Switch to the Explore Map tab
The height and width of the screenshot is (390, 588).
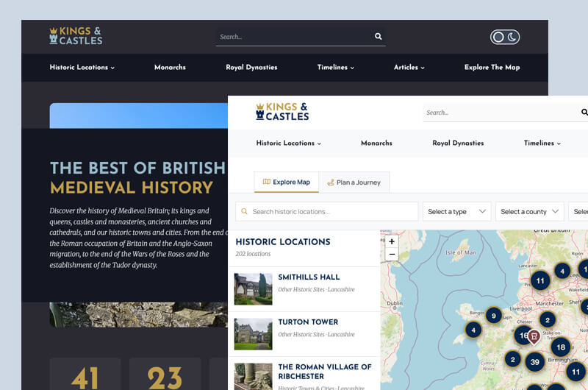tap(287, 182)
